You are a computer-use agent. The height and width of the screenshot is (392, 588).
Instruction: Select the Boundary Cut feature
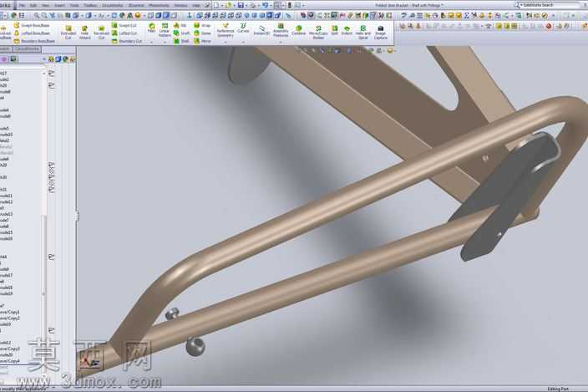pyautogui.click(x=127, y=41)
